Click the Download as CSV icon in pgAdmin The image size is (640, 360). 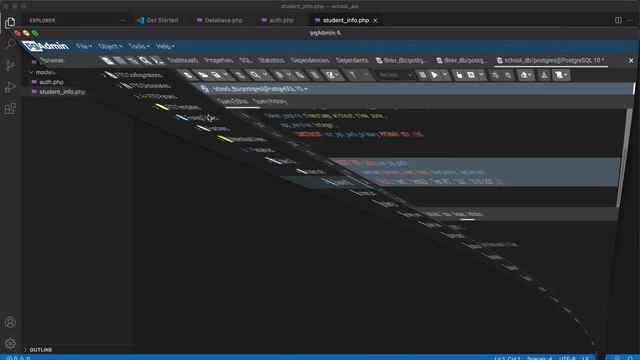[x=544, y=75]
